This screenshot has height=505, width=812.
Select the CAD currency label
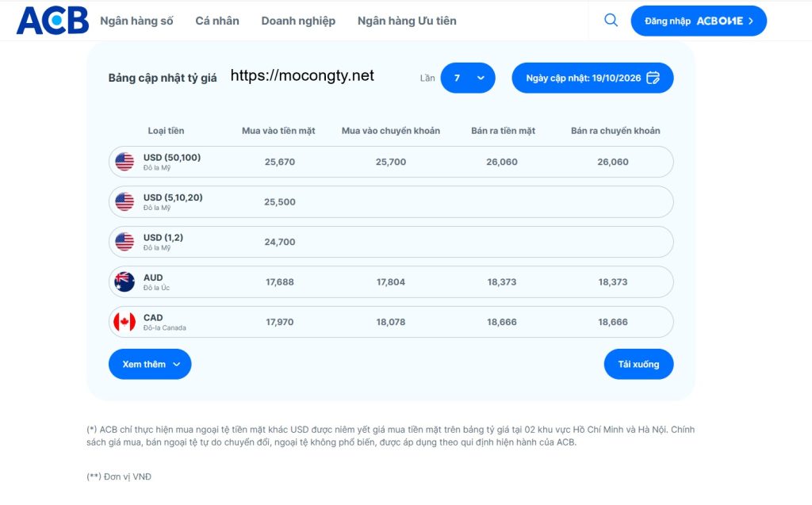153,317
